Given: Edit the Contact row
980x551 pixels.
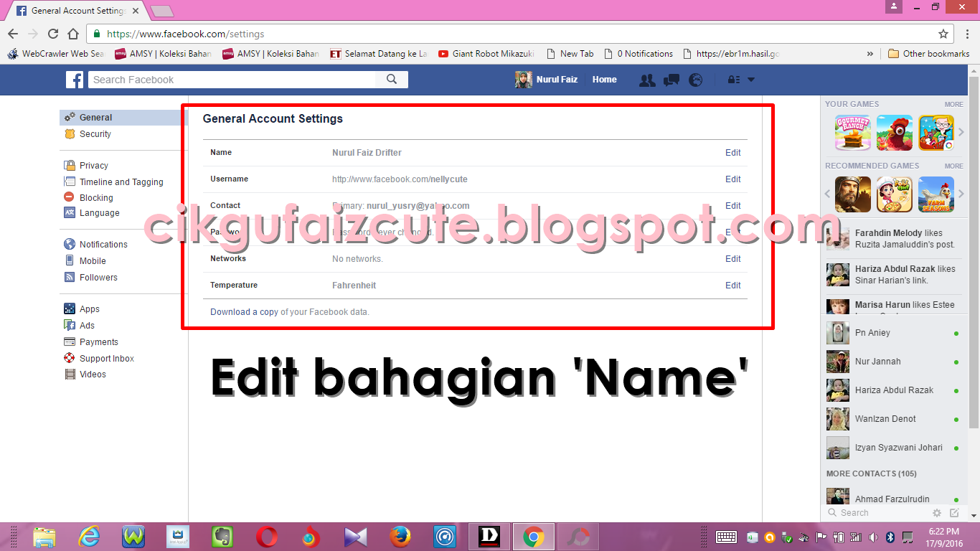Looking at the screenshot, I should click(x=732, y=206).
